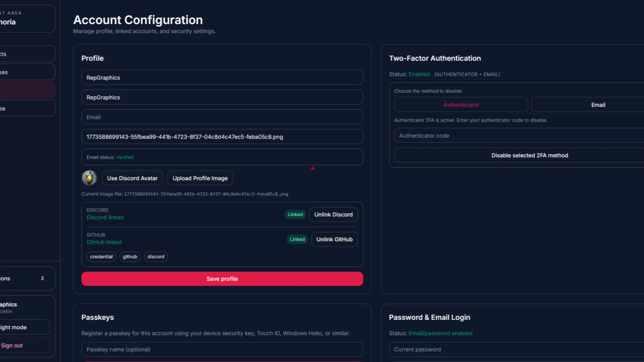Viewport: 644px width, 362px height.
Task: Click the second RepGraphics username field
Action: point(222,98)
